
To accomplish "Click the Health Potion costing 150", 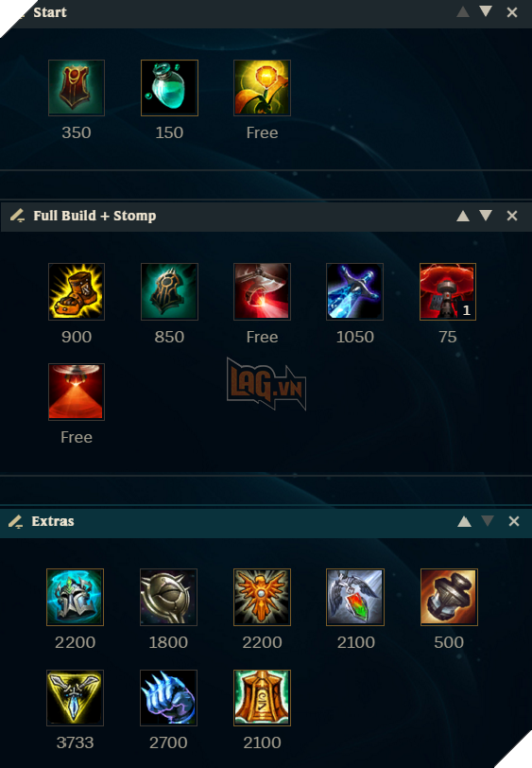I will [x=169, y=88].
